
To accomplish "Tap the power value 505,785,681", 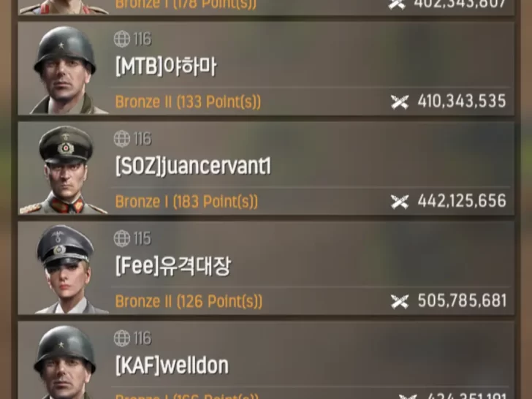I will 462,301.
